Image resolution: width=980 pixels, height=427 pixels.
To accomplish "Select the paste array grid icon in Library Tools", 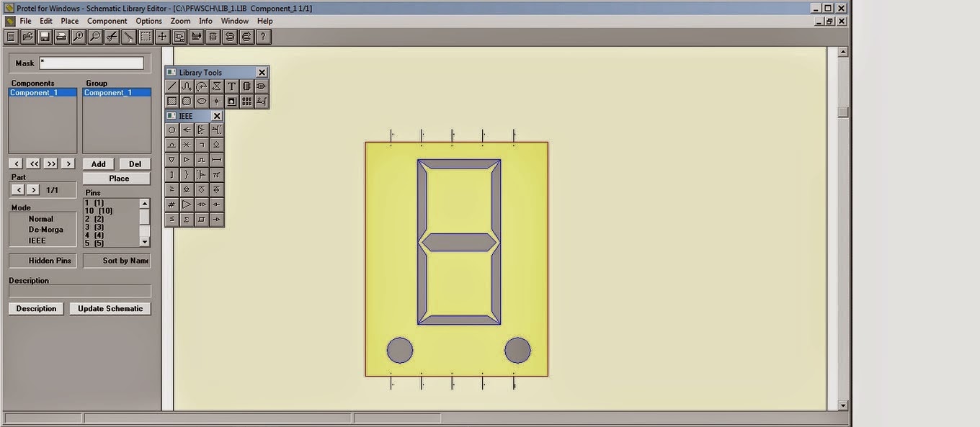I will coord(246,102).
